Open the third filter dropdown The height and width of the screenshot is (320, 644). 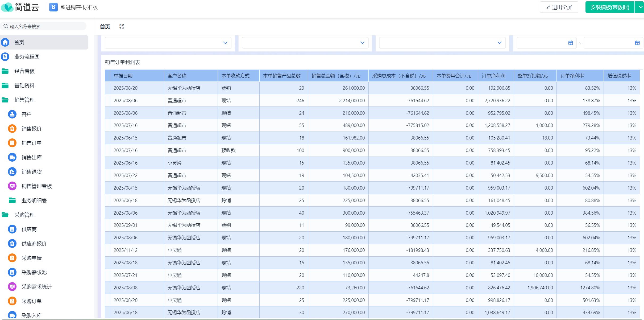(442, 43)
